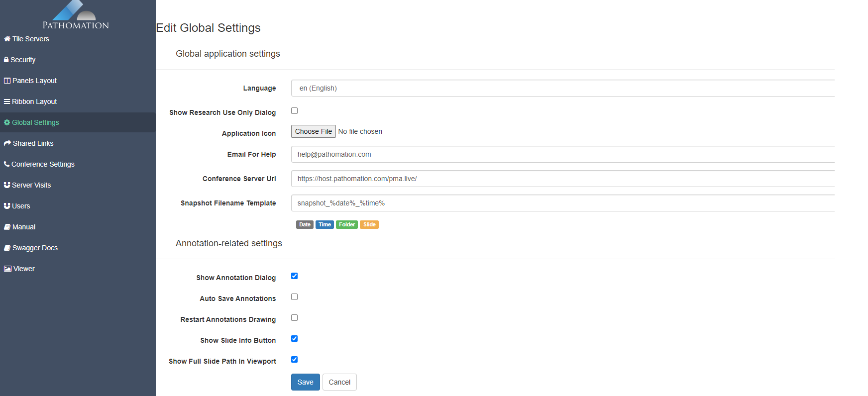Click the lock icon next to Security
868x396 pixels.
pyautogui.click(x=6, y=60)
